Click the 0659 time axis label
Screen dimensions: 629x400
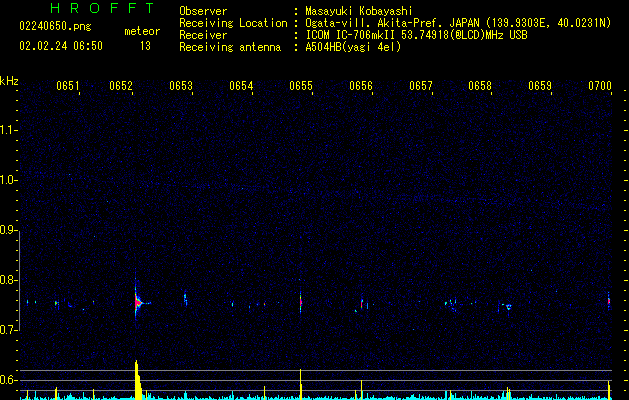(540, 86)
